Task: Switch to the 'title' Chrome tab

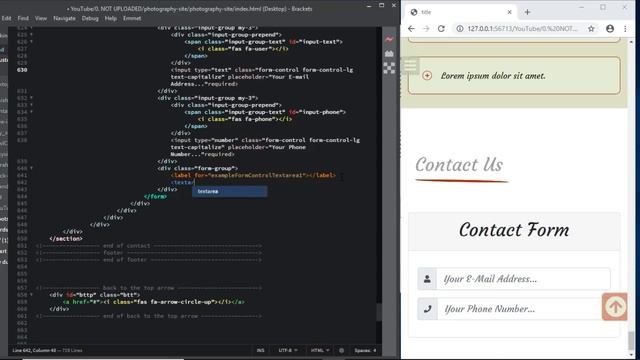Action: [x=460, y=12]
